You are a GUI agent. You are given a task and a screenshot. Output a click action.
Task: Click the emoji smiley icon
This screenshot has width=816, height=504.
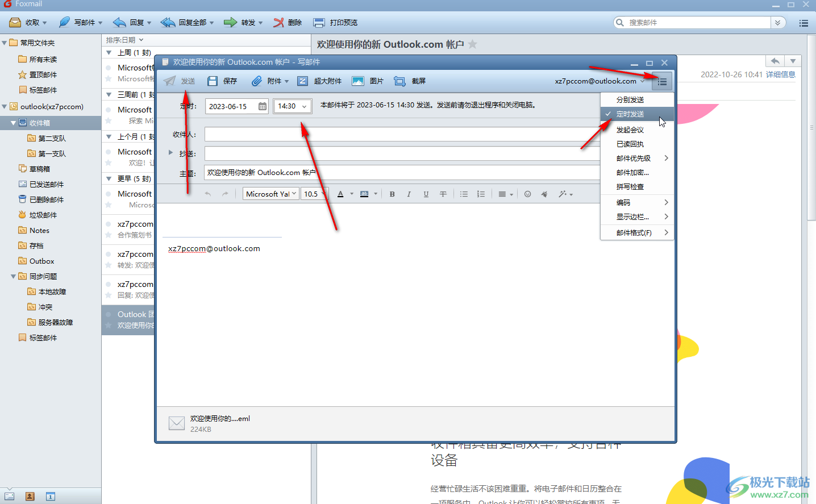point(527,194)
